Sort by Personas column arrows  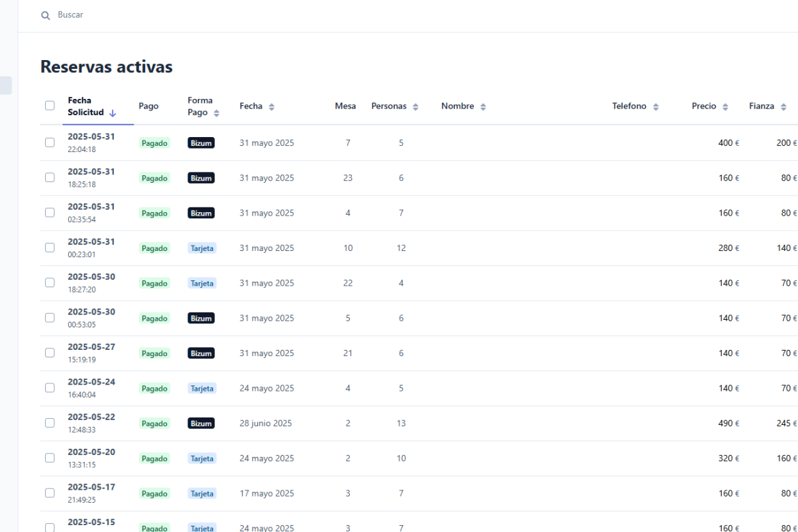pos(415,107)
